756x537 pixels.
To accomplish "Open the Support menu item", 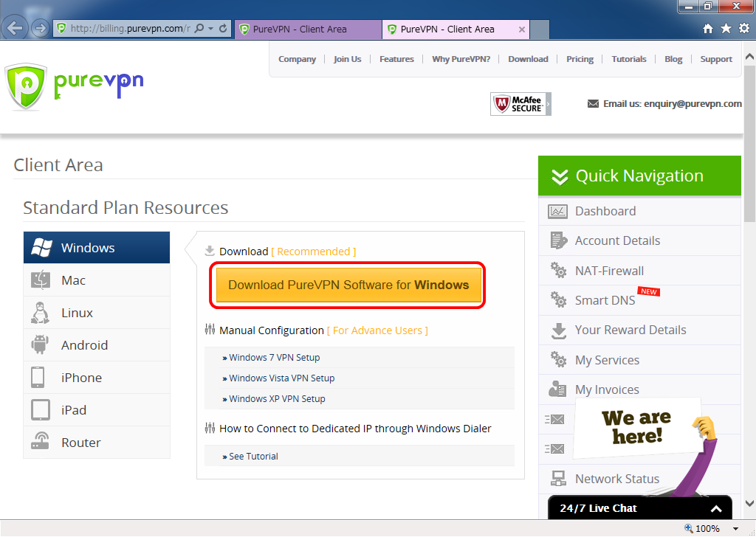I will [x=716, y=59].
